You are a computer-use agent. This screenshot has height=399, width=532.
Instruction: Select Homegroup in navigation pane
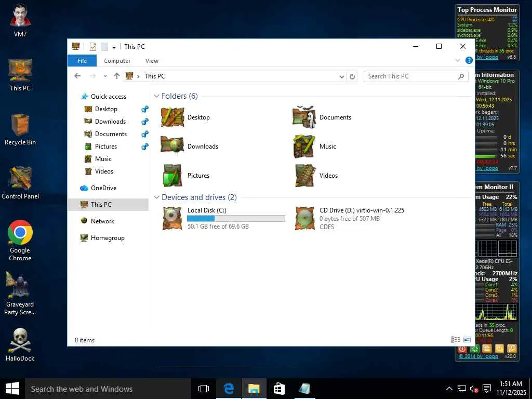click(x=108, y=238)
